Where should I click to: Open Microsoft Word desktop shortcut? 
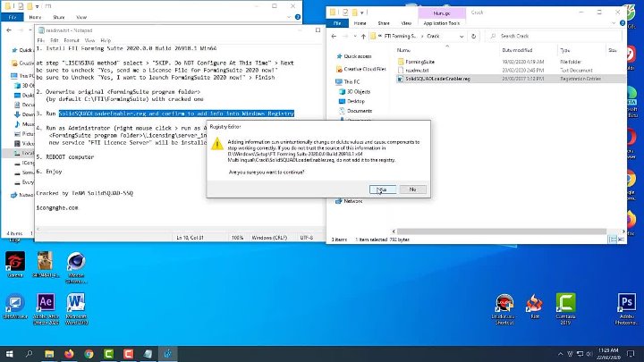click(76, 308)
